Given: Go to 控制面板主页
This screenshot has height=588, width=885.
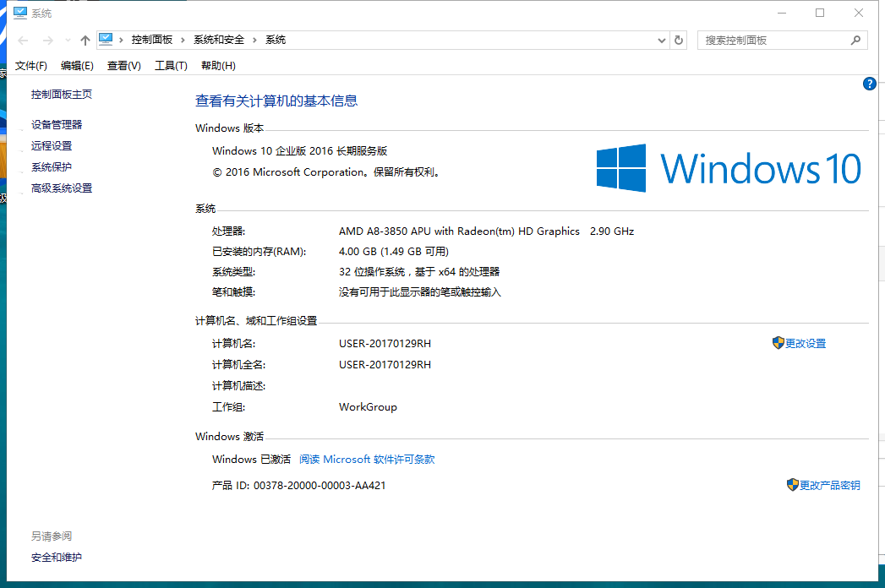Looking at the screenshot, I should pyautogui.click(x=62, y=95).
